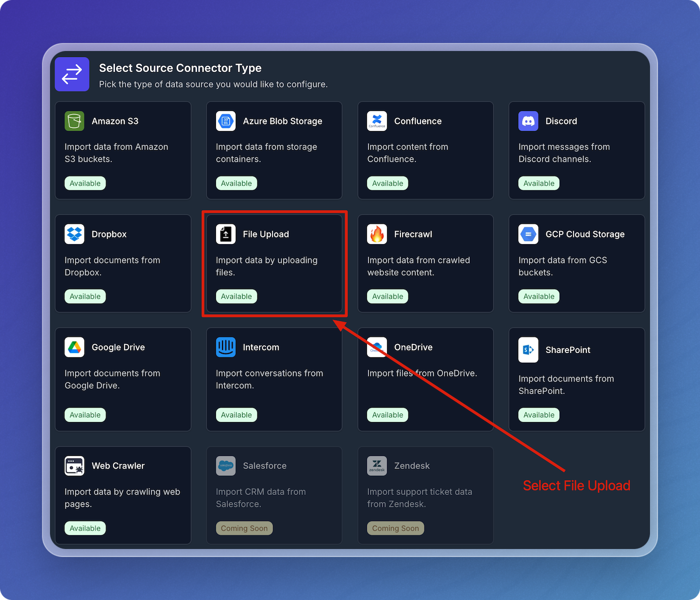Image resolution: width=700 pixels, height=600 pixels.
Task: Pick the Firecrawl connector title
Action: 413,234
